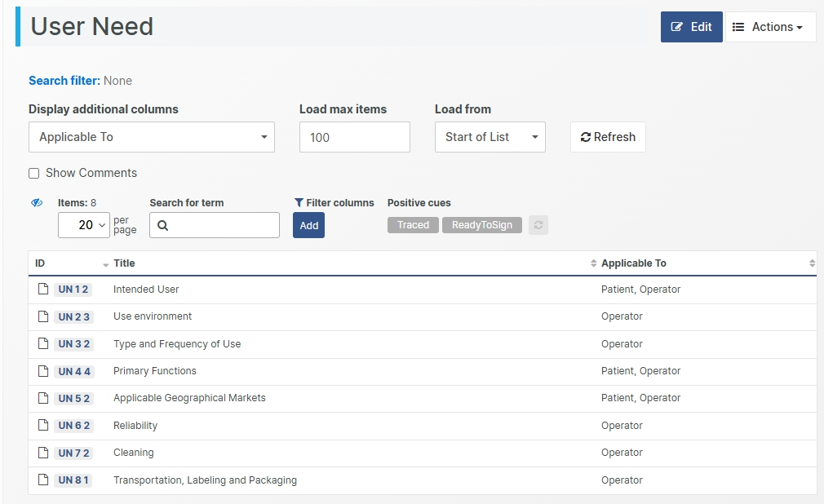Expand the items per page selector
Image resolution: width=824 pixels, height=504 pixels.
click(x=84, y=225)
